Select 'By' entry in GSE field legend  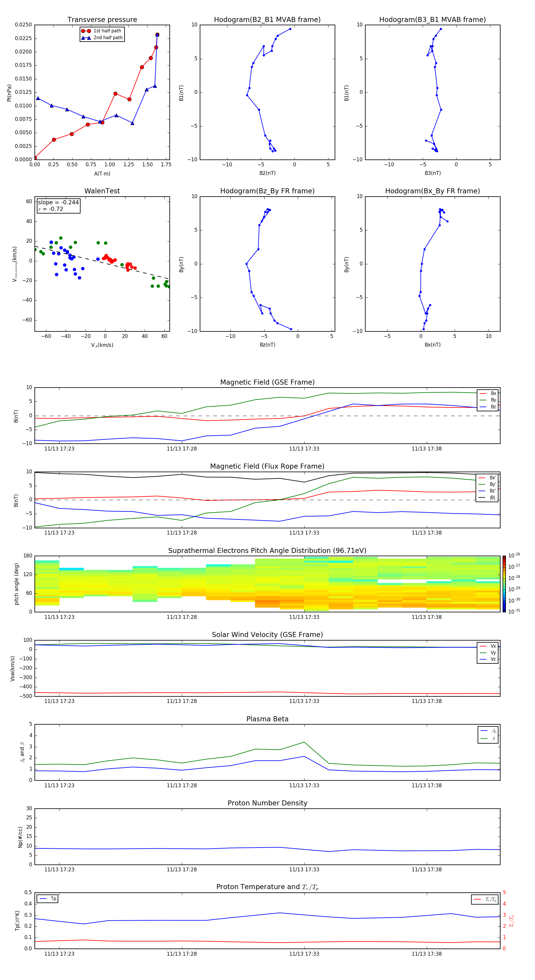488,400
